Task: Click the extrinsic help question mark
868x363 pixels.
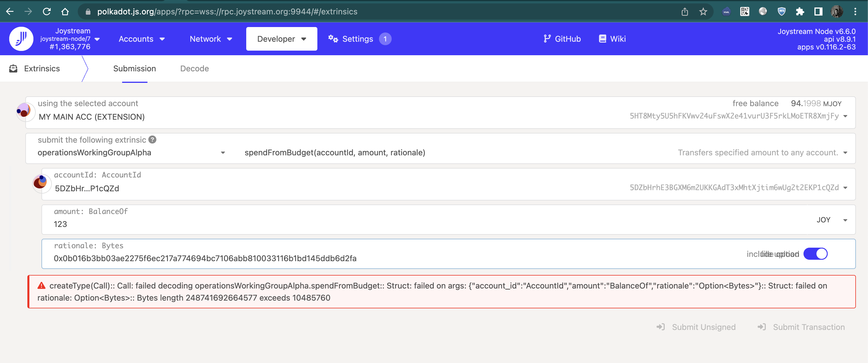Action: 152,139
